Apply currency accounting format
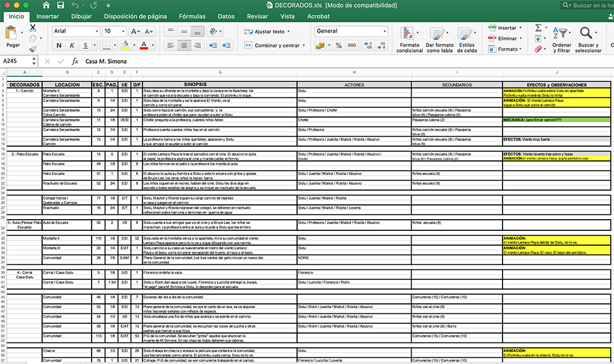The width and height of the screenshot is (614, 364). (321, 45)
